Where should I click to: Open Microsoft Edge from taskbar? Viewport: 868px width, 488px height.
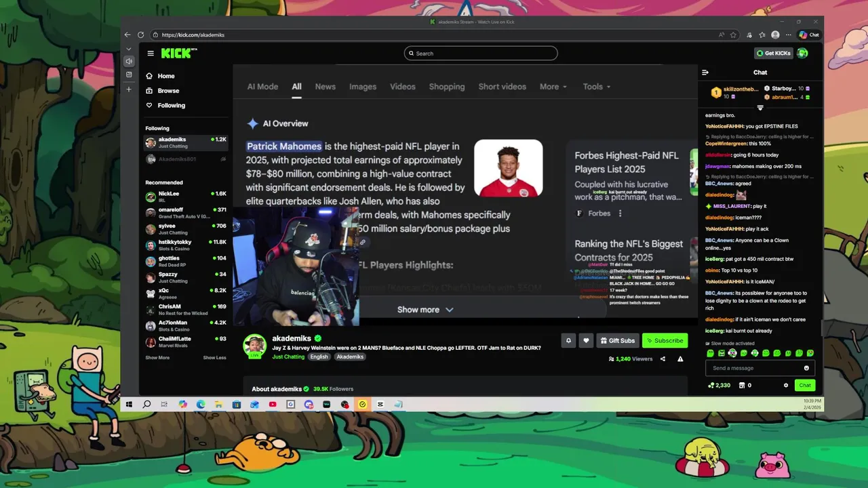201,405
